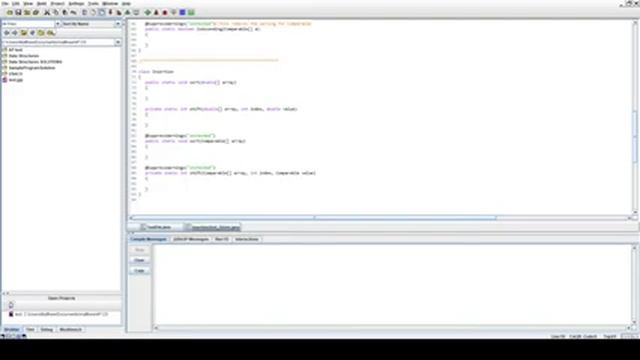Open the View menu
Screen dimensions: 640x360
28,4
